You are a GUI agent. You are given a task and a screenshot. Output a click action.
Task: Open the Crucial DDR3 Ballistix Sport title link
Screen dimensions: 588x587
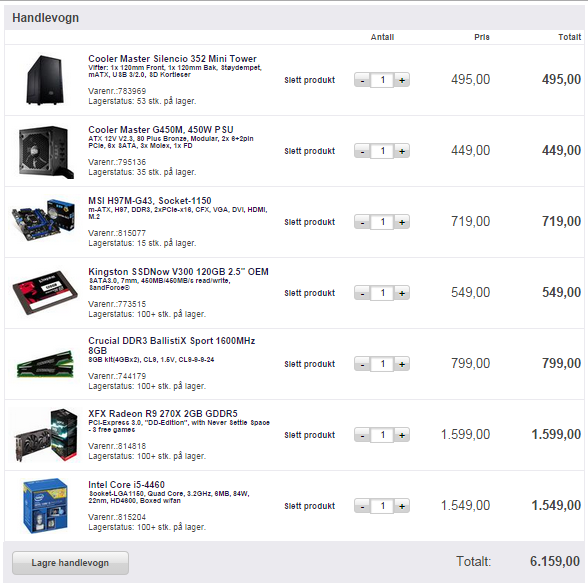pyautogui.click(x=172, y=345)
